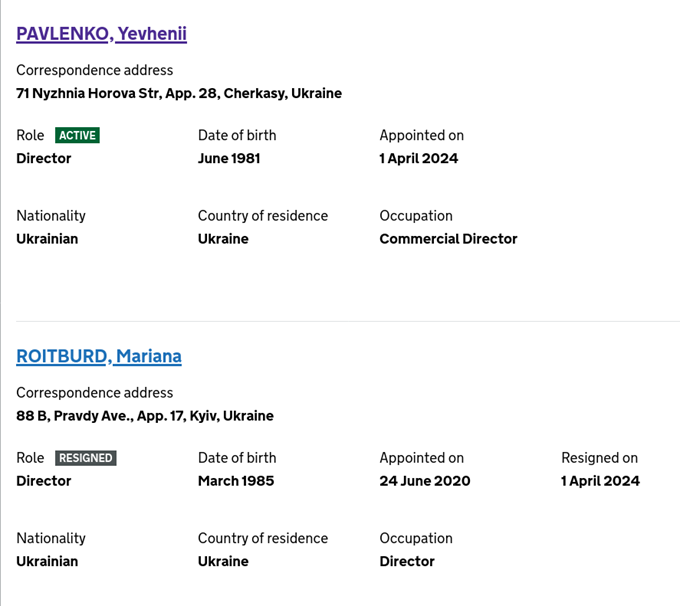Image resolution: width=680 pixels, height=606 pixels.
Task: Click the Commercial Director occupation value
Action: pyautogui.click(x=448, y=239)
